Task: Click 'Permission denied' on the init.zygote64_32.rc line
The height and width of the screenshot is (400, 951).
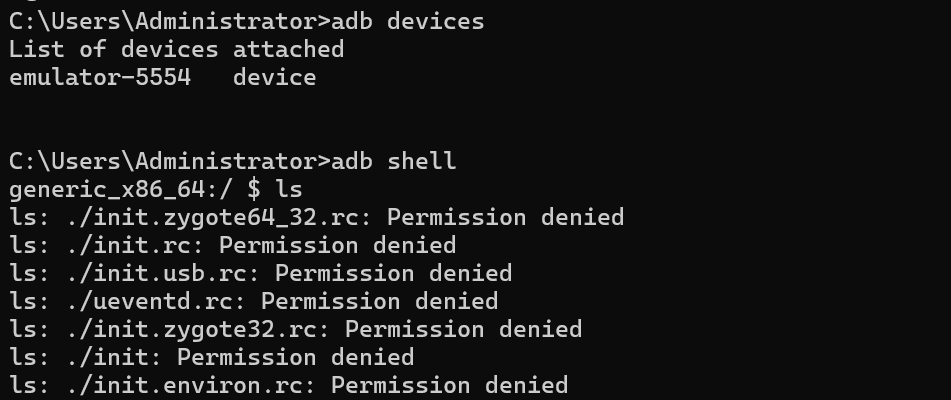Action: click(505, 217)
